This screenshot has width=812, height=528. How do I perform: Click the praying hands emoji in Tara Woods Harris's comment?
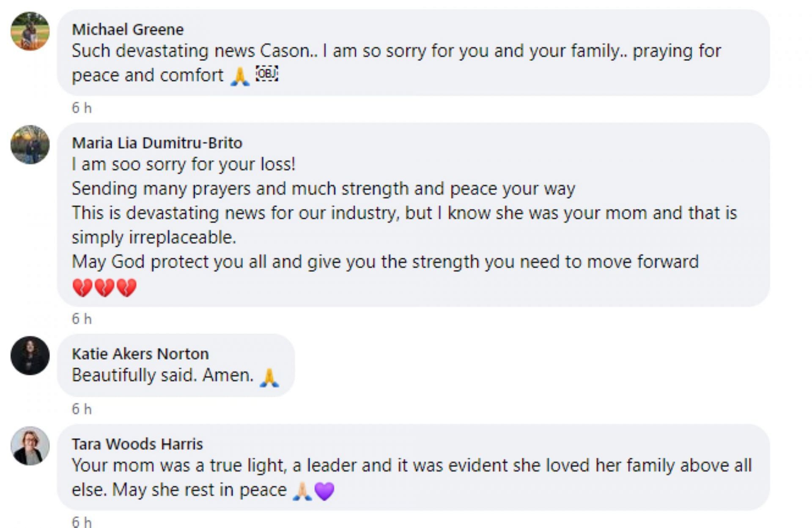pos(302,491)
